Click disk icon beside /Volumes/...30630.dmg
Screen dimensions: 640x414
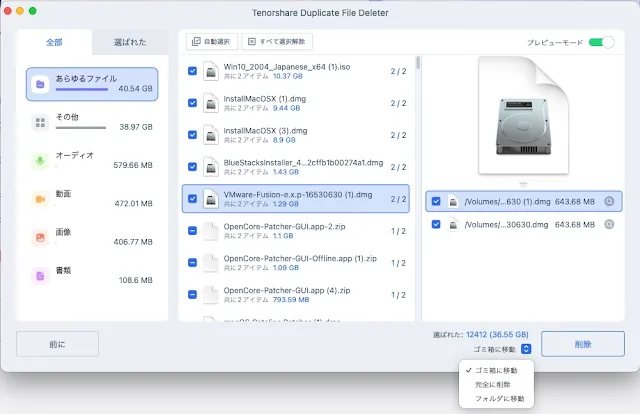coord(453,224)
